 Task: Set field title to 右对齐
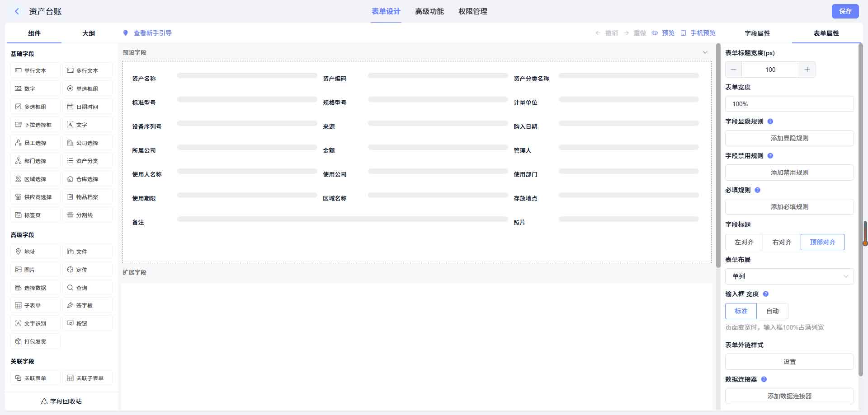tap(782, 242)
